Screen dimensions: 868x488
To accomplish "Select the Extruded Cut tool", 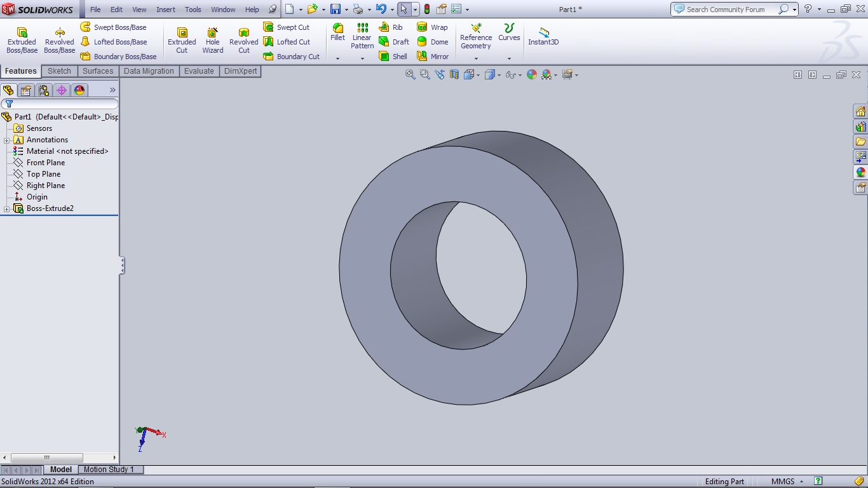I will [x=182, y=40].
